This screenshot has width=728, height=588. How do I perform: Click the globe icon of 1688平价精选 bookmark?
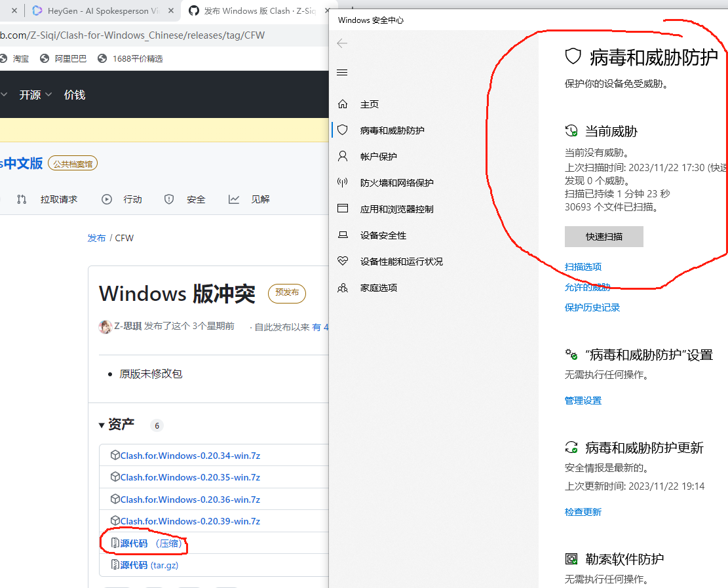point(102,58)
